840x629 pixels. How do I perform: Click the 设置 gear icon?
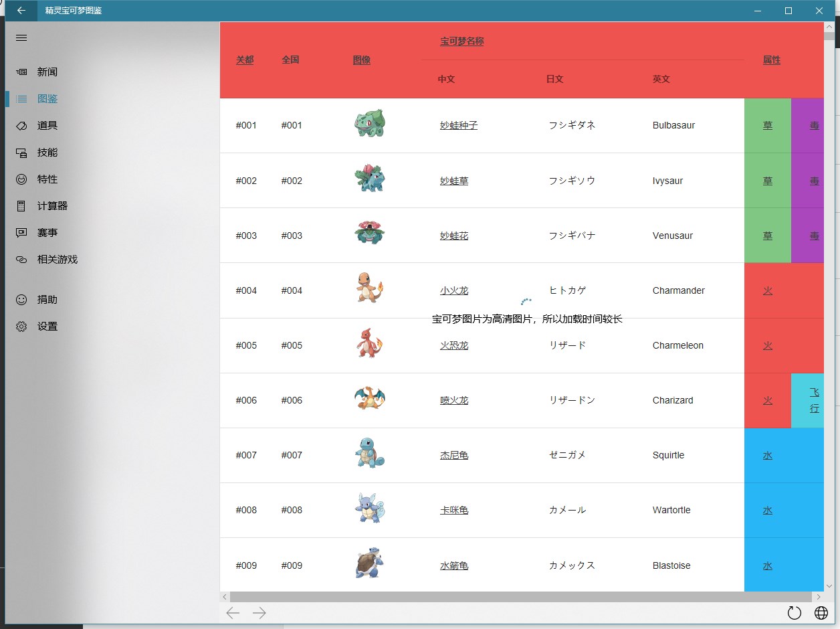21,327
